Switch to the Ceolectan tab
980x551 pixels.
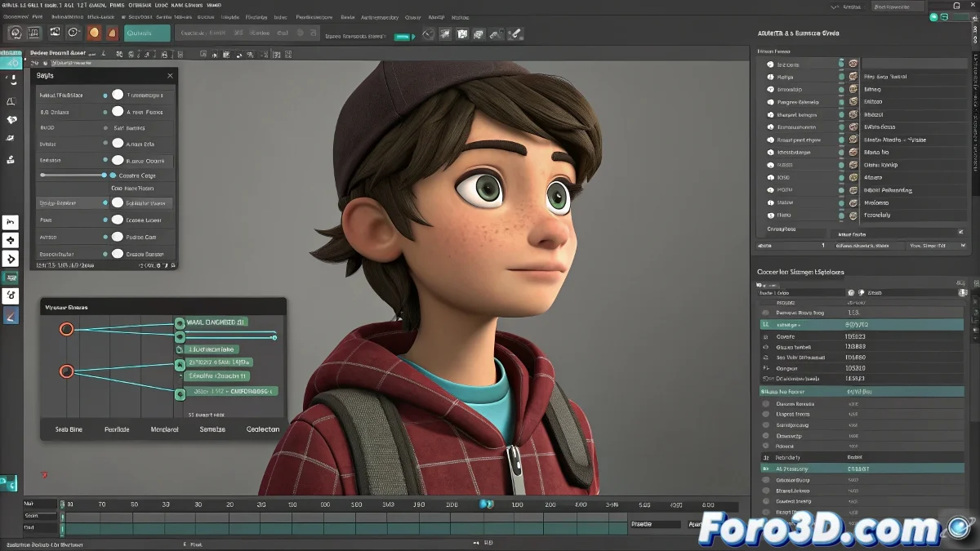click(263, 429)
